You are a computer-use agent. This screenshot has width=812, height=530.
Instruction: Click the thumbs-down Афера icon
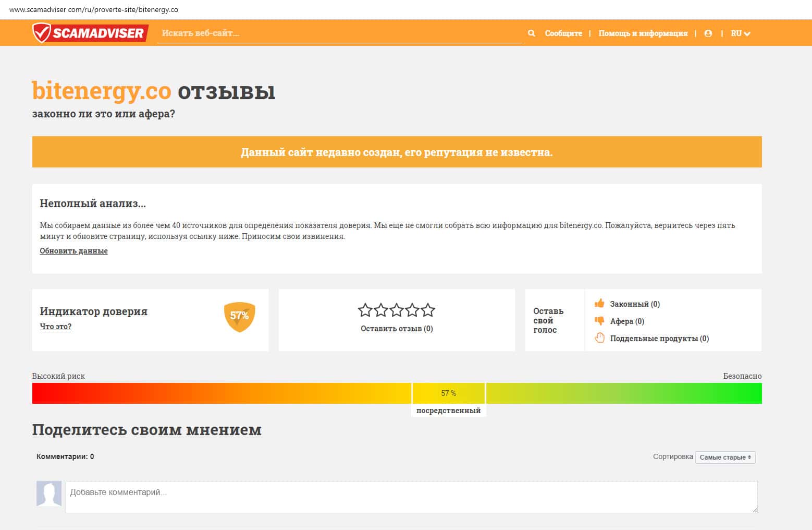(599, 321)
